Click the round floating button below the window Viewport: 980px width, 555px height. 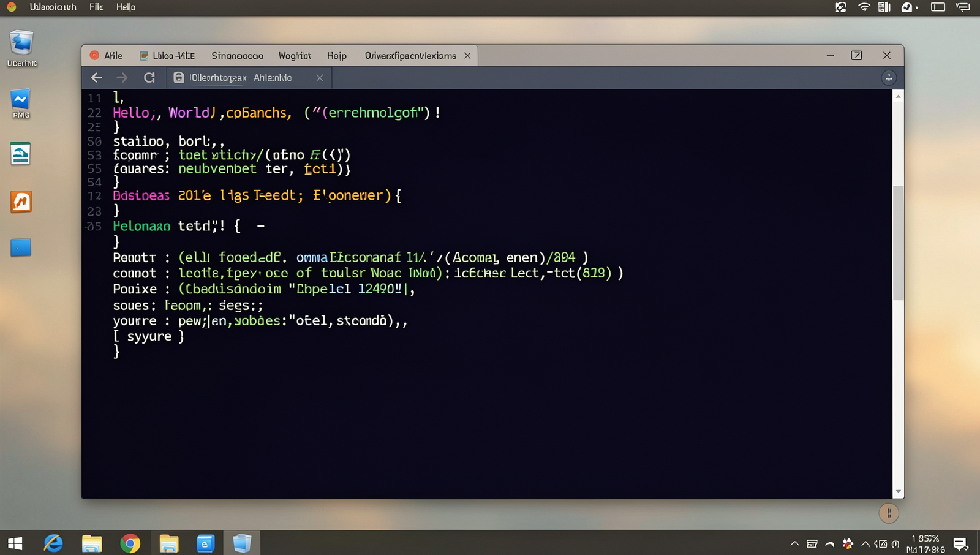pyautogui.click(x=889, y=513)
